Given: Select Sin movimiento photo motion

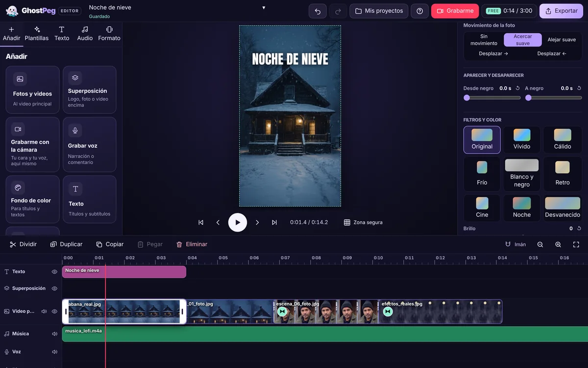Looking at the screenshot, I should pyautogui.click(x=484, y=40).
